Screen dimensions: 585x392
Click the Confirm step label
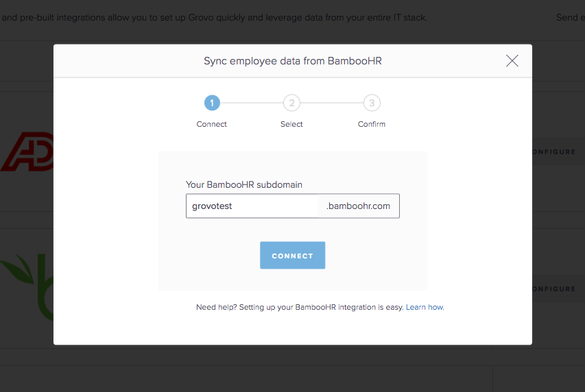372,124
